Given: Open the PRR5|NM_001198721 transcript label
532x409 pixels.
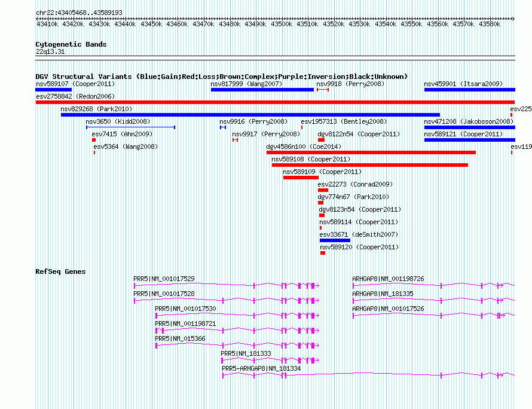Looking at the screenshot, I should [185, 324].
